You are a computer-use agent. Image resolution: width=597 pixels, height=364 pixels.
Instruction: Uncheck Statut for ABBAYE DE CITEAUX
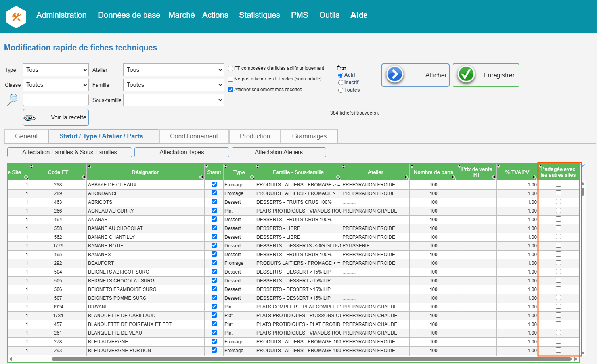[x=214, y=184]
